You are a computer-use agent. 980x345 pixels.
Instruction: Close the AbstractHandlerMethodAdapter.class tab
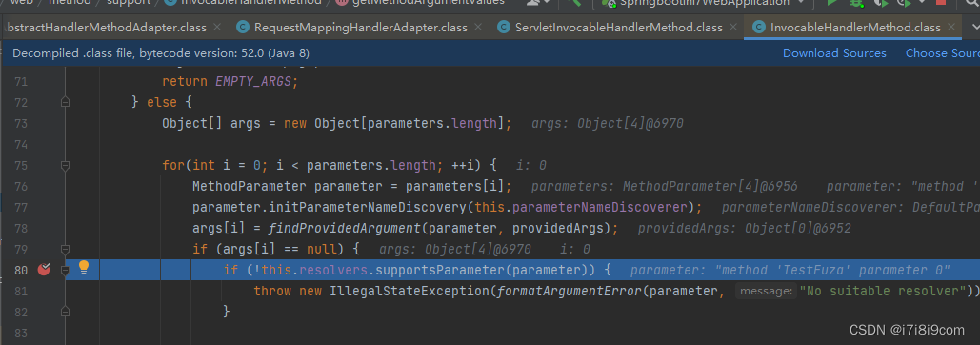click(217, 28)
